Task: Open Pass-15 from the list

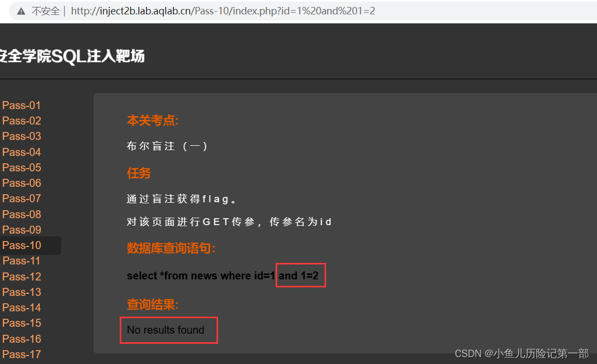Action: click(21, 323)
